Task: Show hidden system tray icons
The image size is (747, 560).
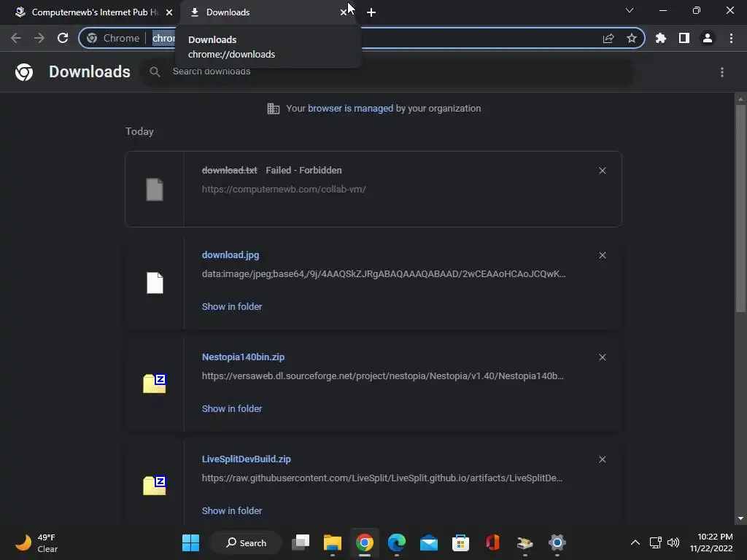Action: coord(635,542)
